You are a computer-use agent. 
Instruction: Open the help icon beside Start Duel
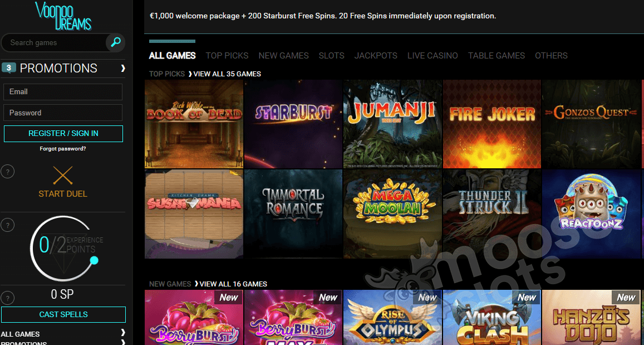tap(7, 172)
